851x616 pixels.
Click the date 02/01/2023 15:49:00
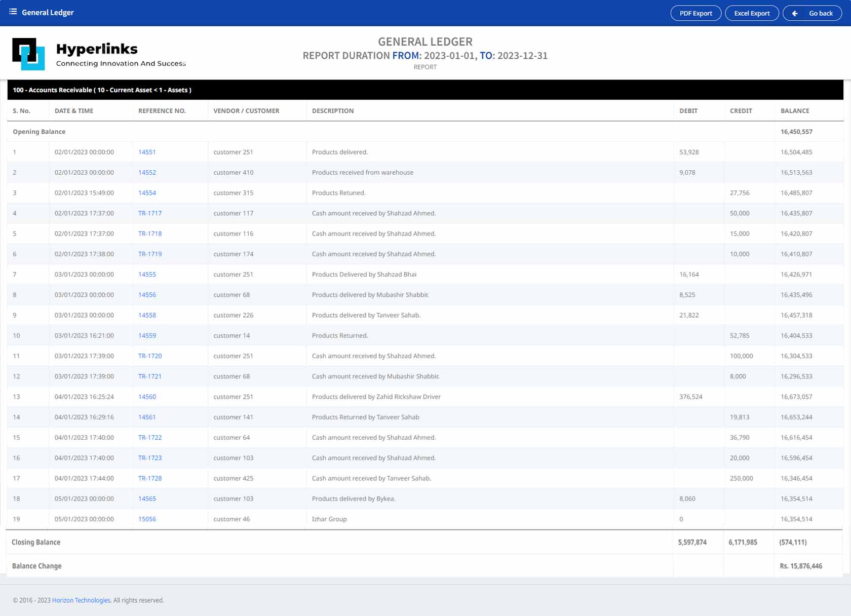point(84,193)
